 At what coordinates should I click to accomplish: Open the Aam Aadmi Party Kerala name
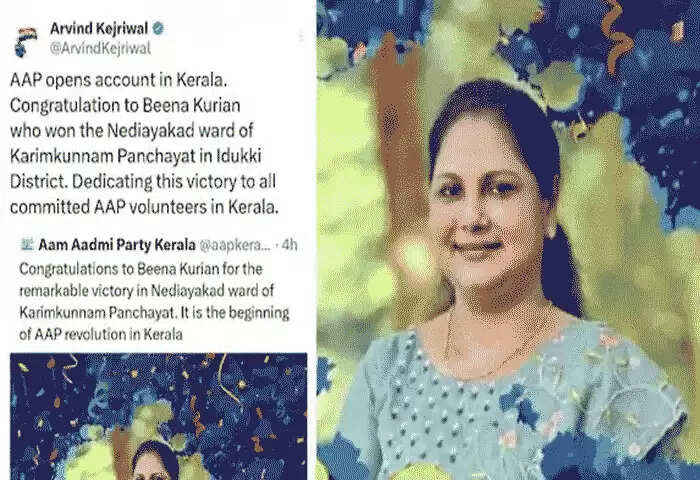click(117, 245)
